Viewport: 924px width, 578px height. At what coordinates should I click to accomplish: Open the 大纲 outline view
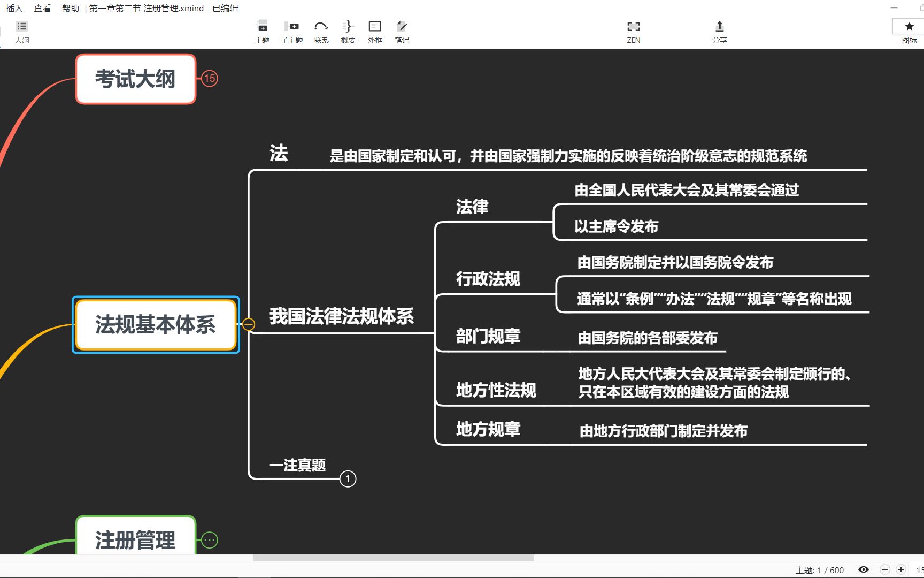tap(22, 32)
